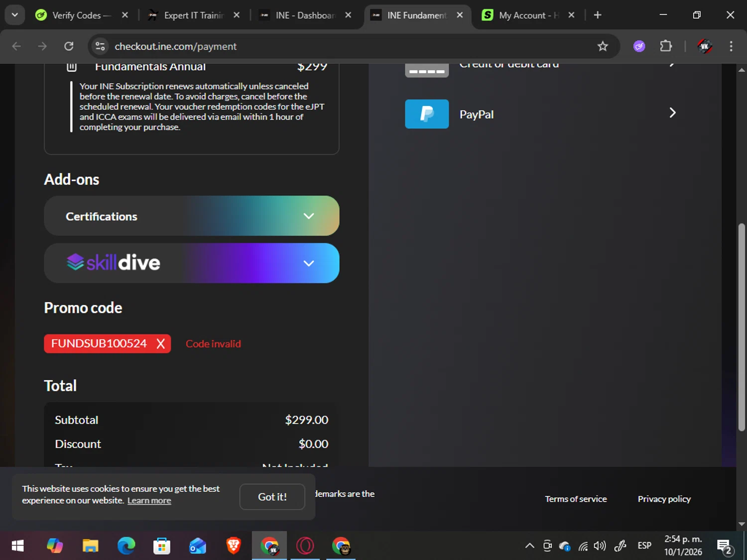Launch Brave browser from taskbar
The width and height of the screenshot is (747, 560).
pos(234,546)
